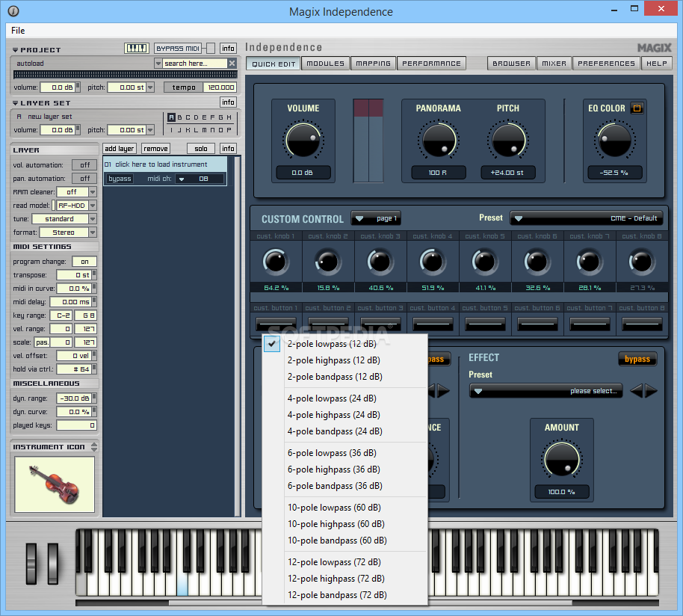Toggle pan. automation off button
The image size is (683, 616).
point(85,179)
